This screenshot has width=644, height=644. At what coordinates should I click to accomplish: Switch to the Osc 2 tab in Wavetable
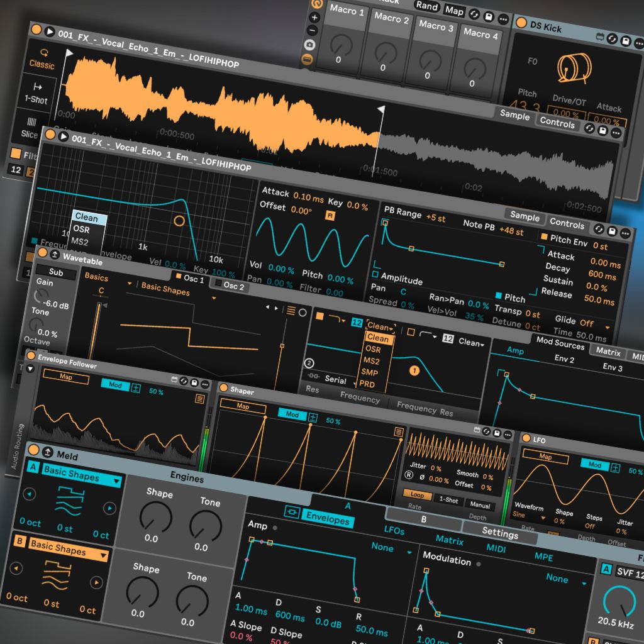[233, 284]
